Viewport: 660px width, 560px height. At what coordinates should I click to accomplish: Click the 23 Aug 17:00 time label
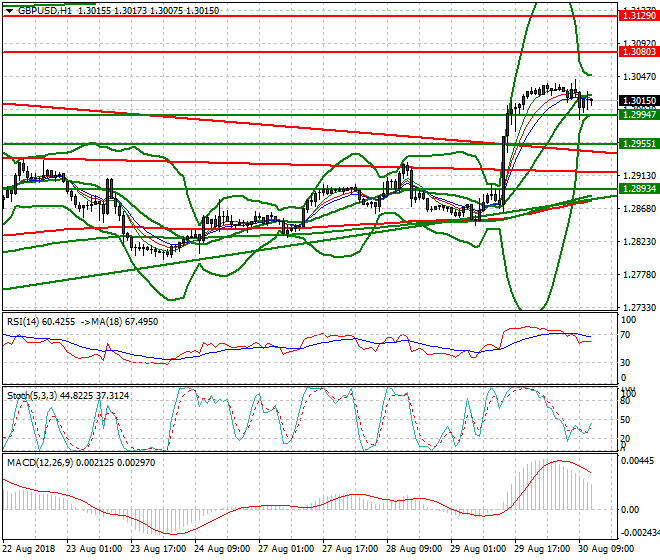point(158,549)
